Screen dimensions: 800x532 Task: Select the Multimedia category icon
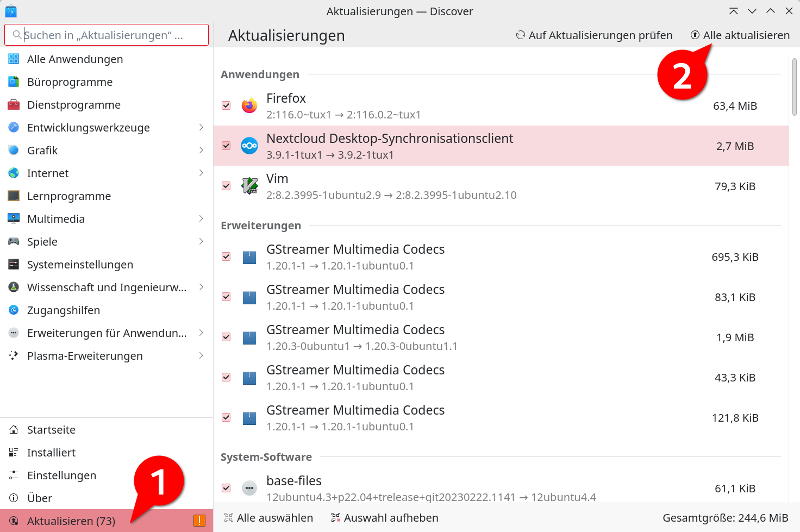click(x=13, y=218)
